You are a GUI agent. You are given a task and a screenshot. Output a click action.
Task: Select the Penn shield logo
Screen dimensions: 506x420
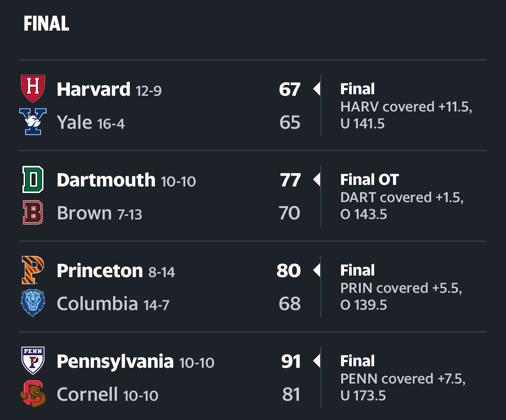tap(33, 360)
